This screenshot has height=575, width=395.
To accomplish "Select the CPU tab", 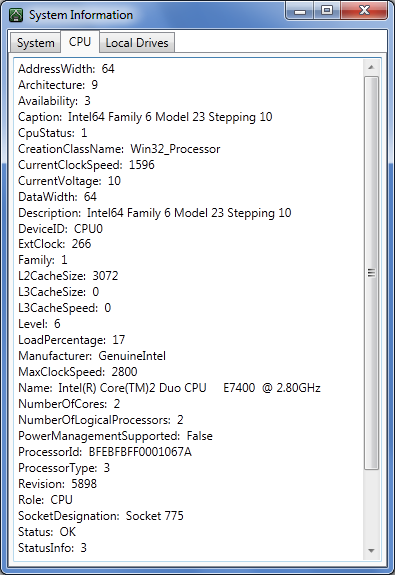I will click(x=80, y=41).
